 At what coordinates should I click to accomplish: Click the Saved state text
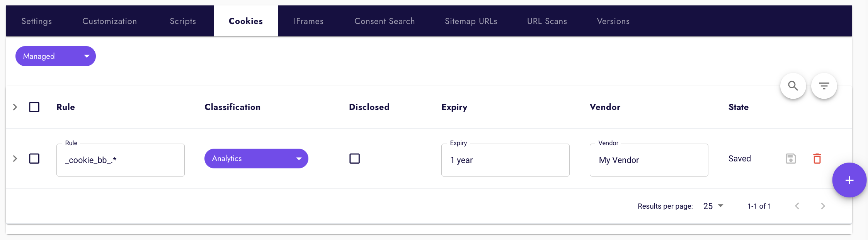740,158
